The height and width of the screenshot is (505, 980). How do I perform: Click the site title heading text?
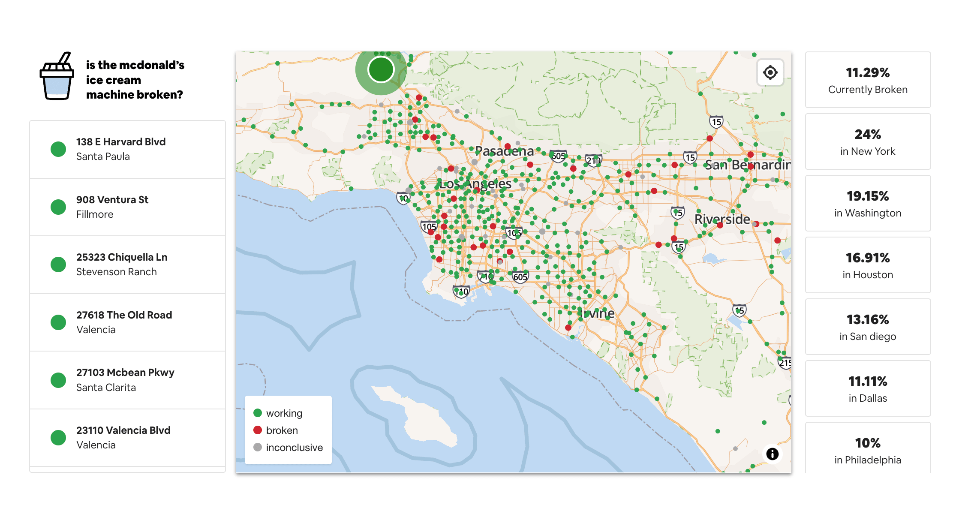coord(135,80)
